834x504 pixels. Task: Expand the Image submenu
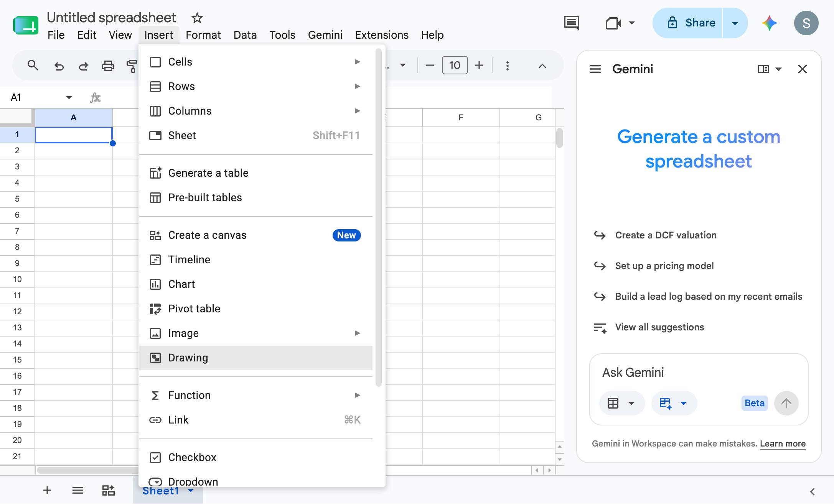click(256, 333)
